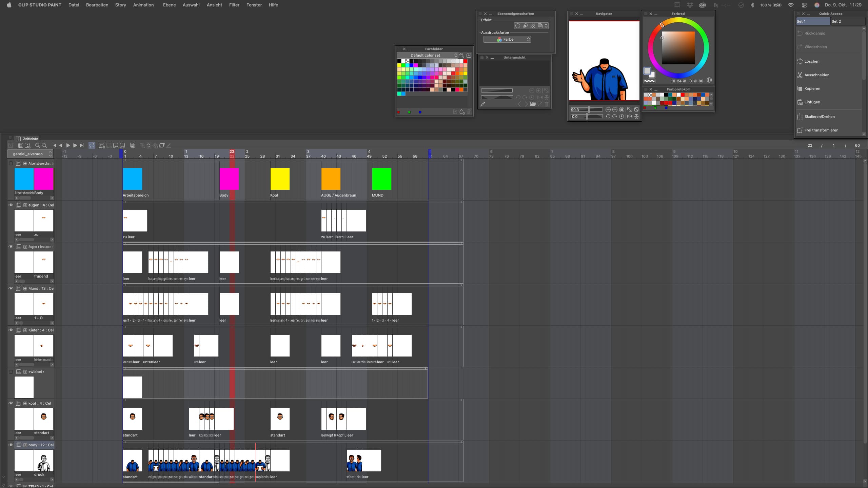Click the new animation folder icon

(101, 145)
